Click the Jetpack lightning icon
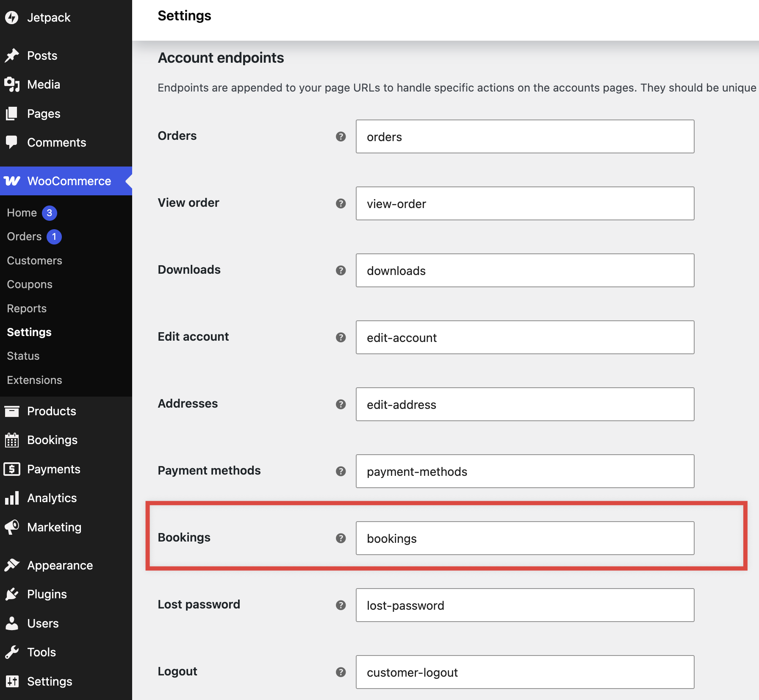Screen dimensions: 759x700 (x=12, y=17)
